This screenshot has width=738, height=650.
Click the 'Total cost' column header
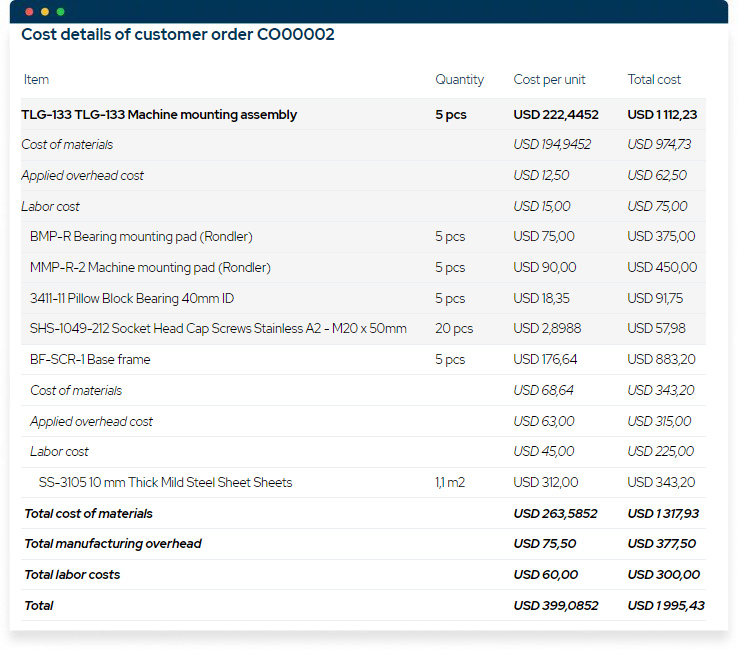(x=654, y=80)
